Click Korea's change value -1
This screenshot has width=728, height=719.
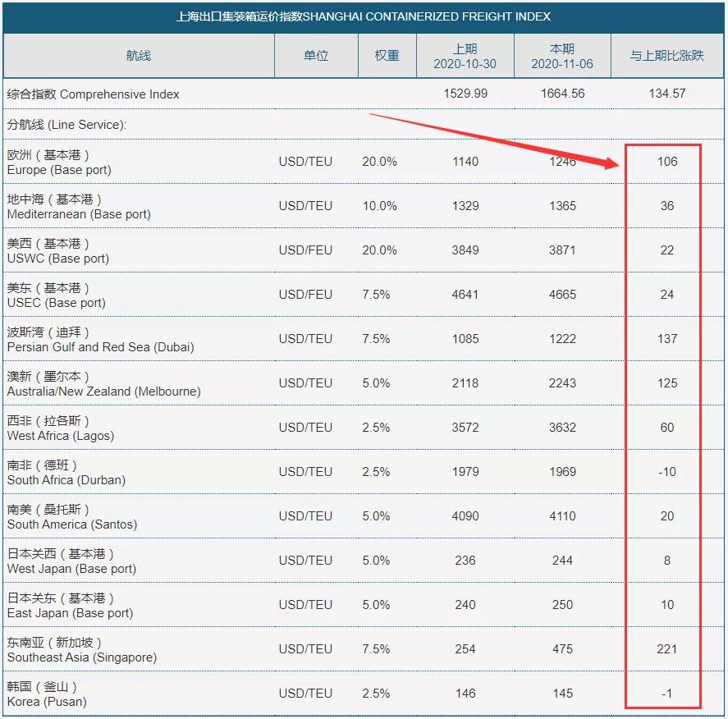click(667, 694)
